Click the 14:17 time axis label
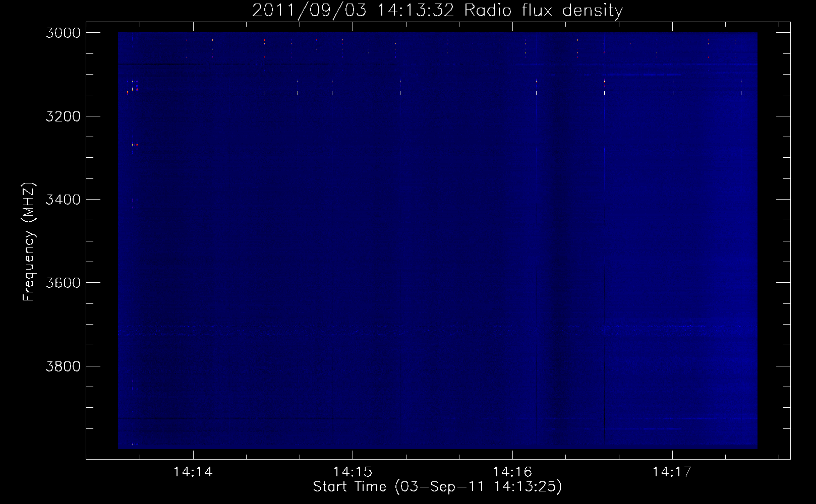This screenshot has height=504, width=816. 672,472
